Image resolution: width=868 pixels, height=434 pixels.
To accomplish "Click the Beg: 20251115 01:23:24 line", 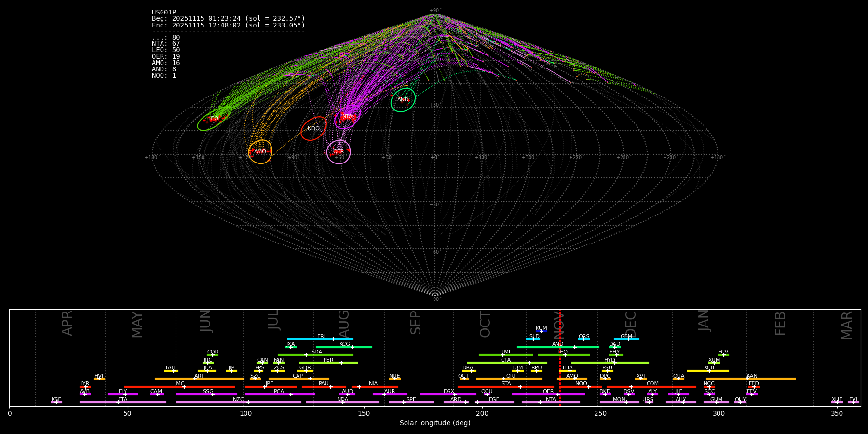I will click(229, 19).
